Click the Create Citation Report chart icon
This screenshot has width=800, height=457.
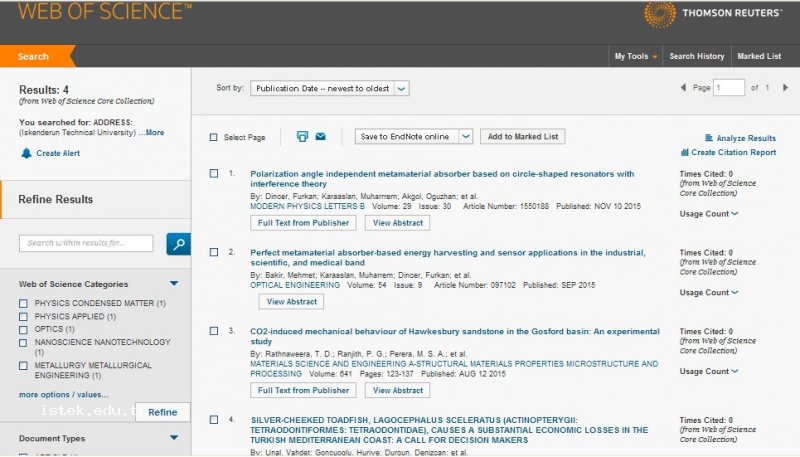[685, 152]
